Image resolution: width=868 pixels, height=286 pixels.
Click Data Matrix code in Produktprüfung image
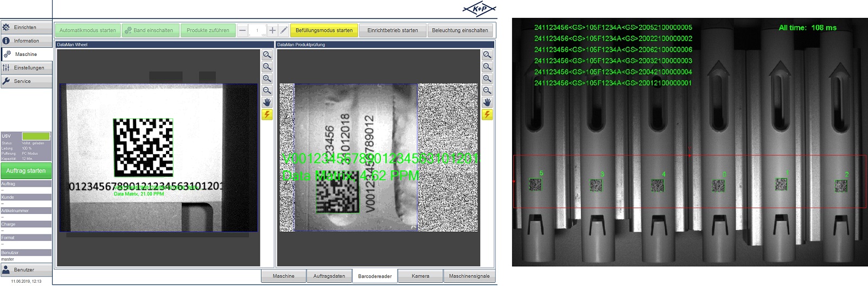[337, 193]
